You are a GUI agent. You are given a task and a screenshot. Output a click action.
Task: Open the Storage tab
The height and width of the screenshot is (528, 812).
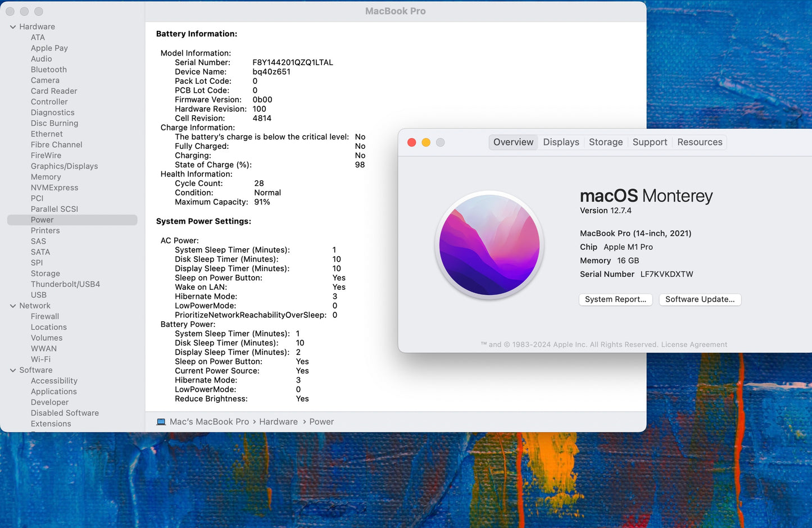(x=605, y=143)
